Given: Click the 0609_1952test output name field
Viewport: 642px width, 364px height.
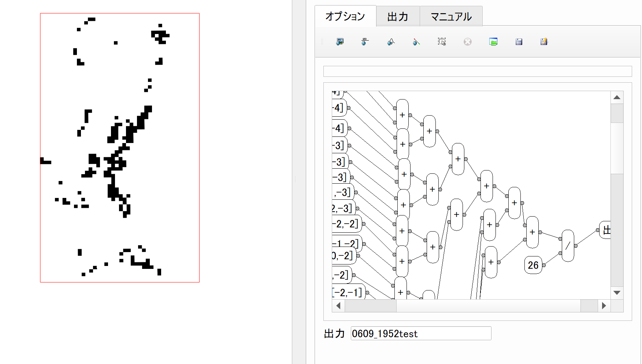Looking at the screenshot, I should coord(421,333).
